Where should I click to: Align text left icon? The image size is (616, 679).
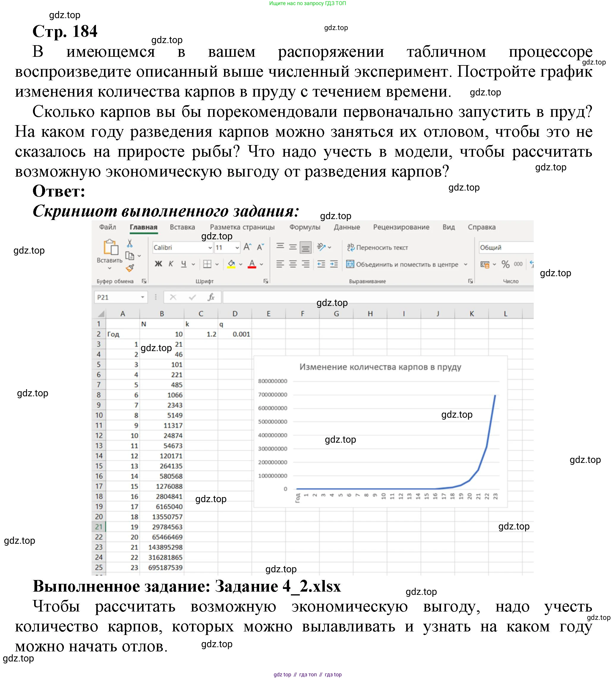click(280, 264)
